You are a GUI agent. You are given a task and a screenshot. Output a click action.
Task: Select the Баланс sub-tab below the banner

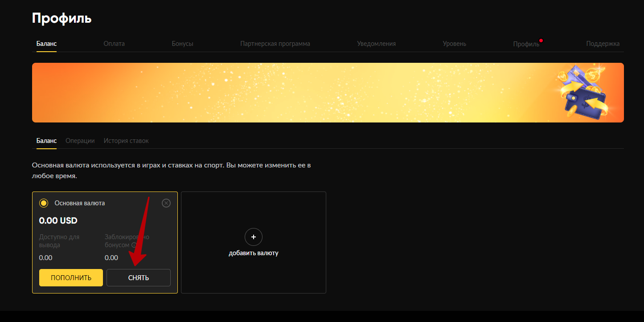46,141
